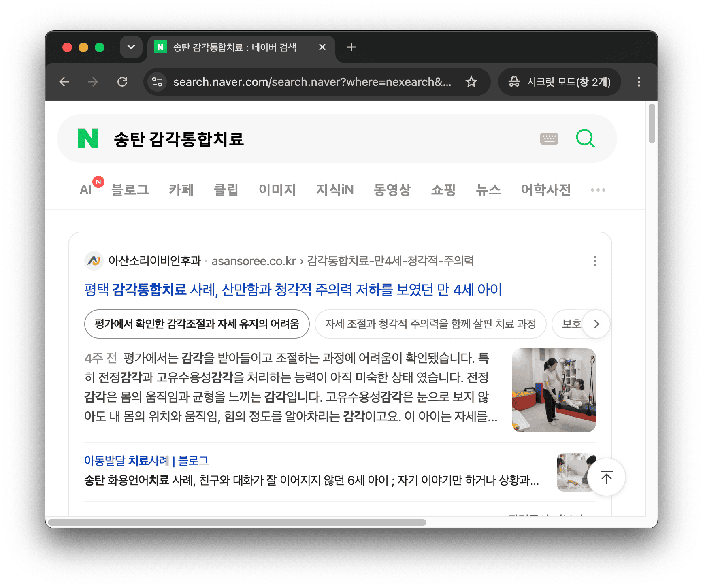Switch to the 블로그 tab

pyautogui.click(x=130, y=190)
